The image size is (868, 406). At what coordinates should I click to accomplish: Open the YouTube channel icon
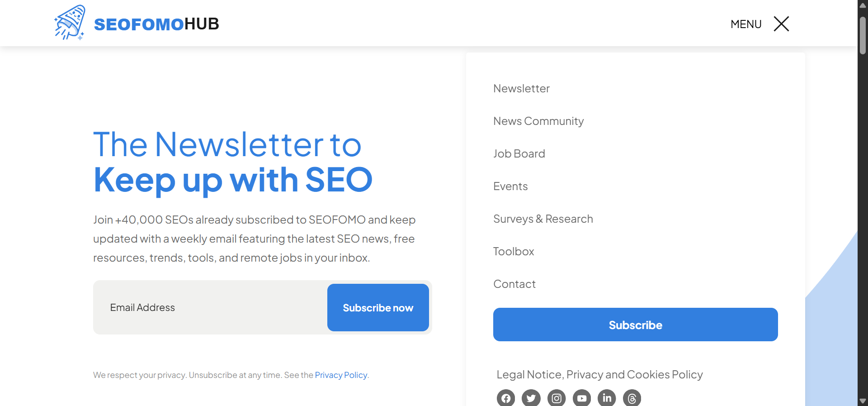[x=582, y=398]
